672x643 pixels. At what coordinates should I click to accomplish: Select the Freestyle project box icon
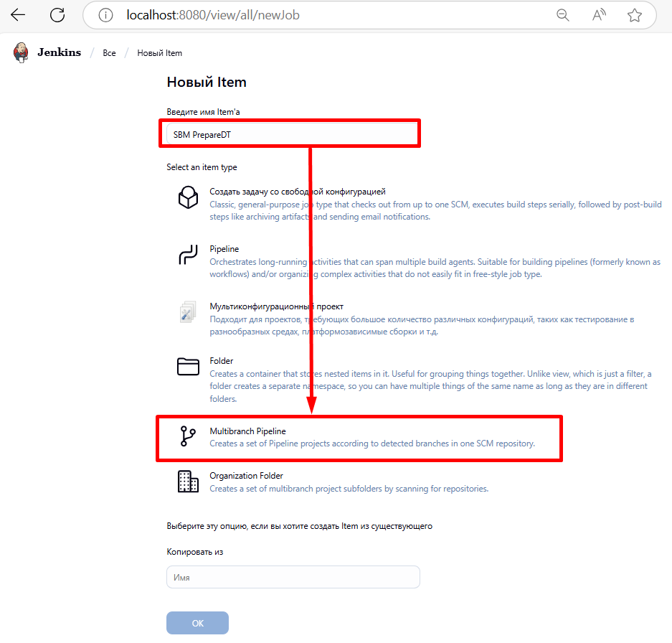coord(188,197)
